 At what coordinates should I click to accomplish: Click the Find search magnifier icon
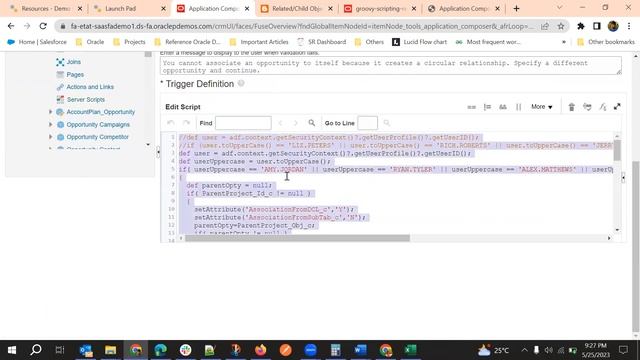click(x=311, y=123)
